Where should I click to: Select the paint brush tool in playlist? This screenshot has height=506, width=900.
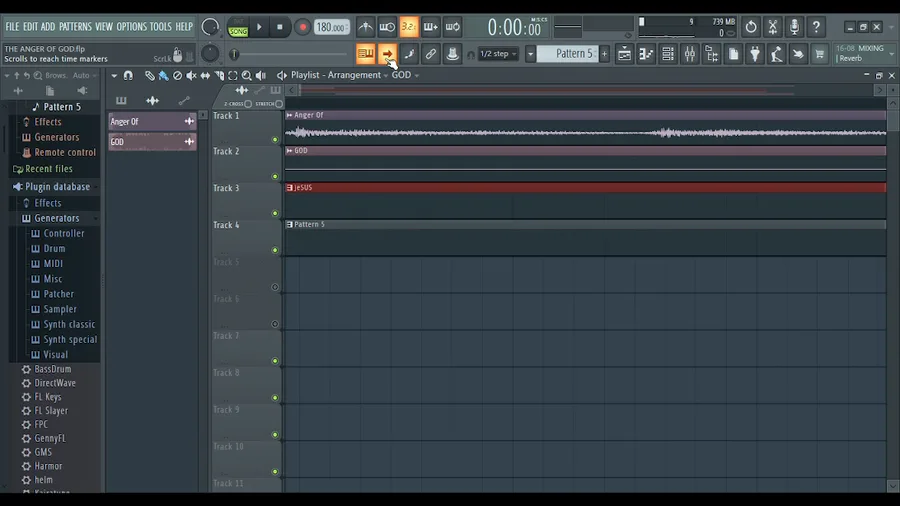coord(164,75)
